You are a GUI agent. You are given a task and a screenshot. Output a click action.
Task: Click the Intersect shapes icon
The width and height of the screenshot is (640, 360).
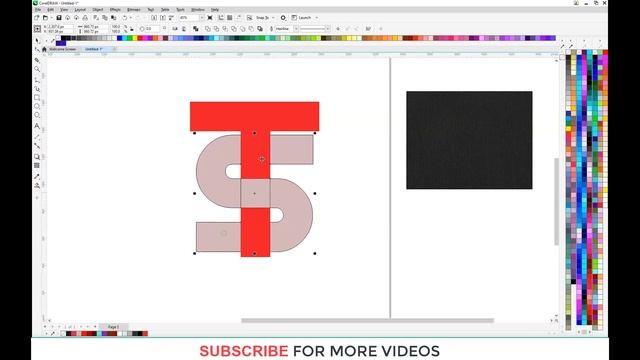225,29
